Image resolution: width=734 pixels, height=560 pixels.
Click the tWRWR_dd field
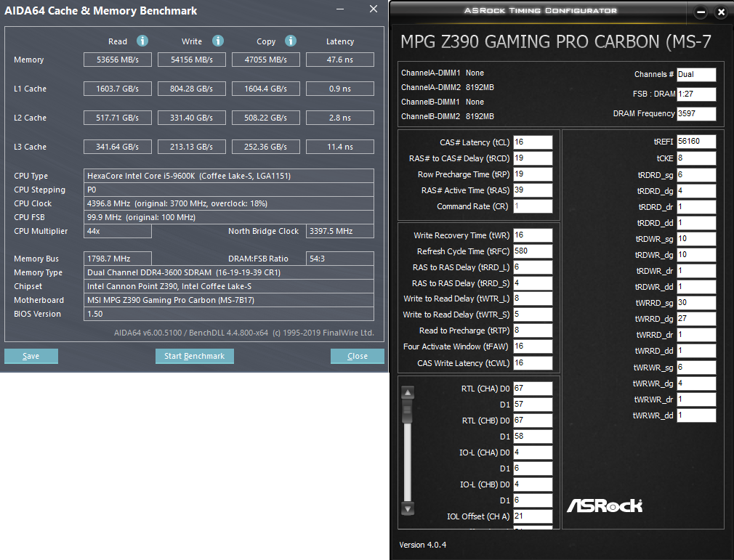click(696, 415)
